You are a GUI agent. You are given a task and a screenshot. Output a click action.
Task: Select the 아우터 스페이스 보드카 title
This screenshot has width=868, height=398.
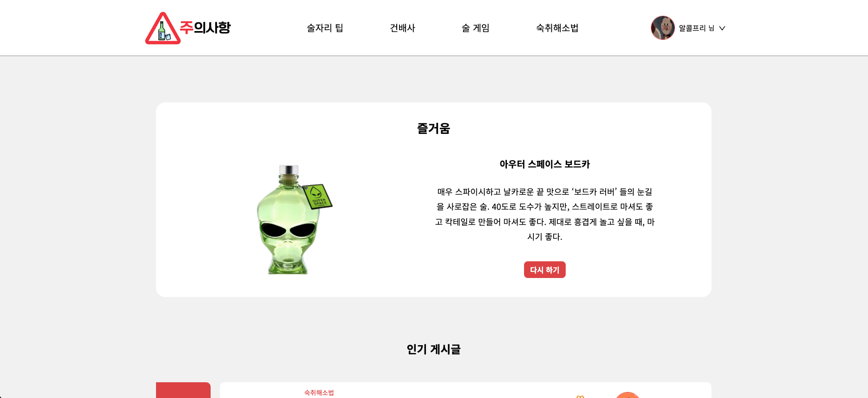(x=545, y=164)
